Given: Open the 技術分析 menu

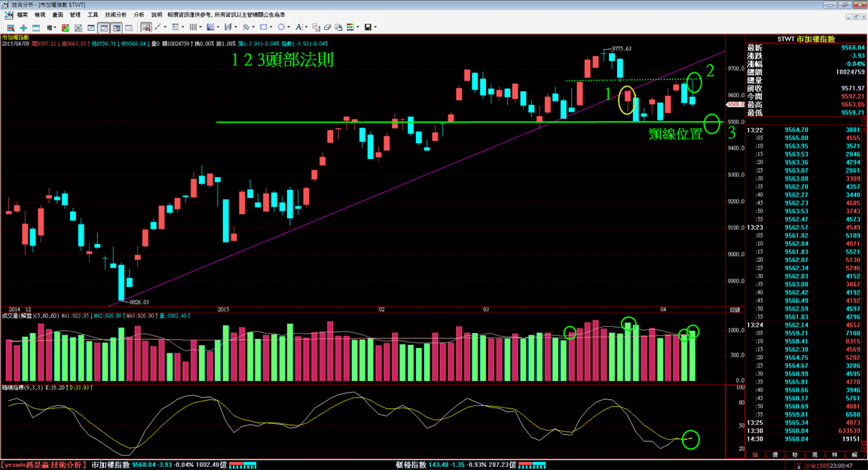Looking at the screenshot, I should point(116,15).
